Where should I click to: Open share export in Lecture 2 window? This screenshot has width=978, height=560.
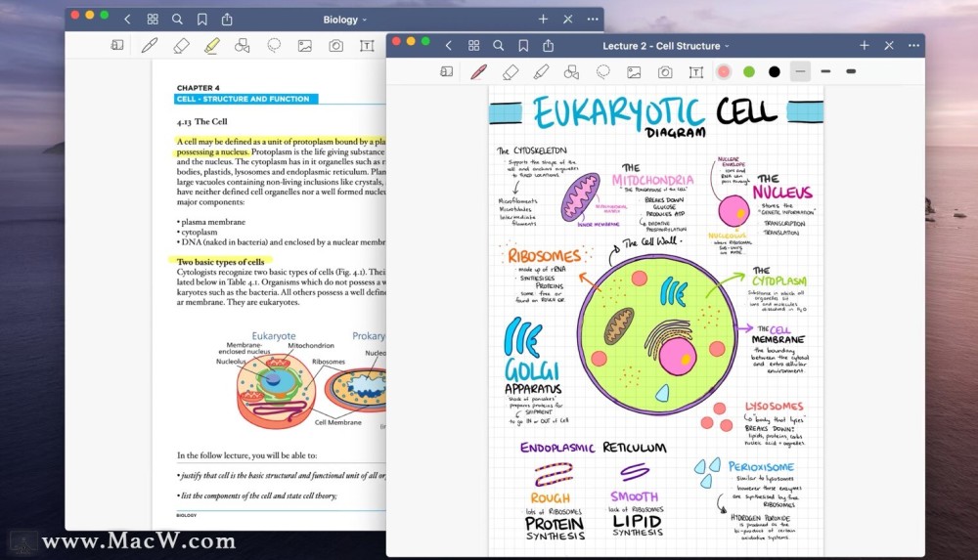pyautogui.click(x=549, y=46)
